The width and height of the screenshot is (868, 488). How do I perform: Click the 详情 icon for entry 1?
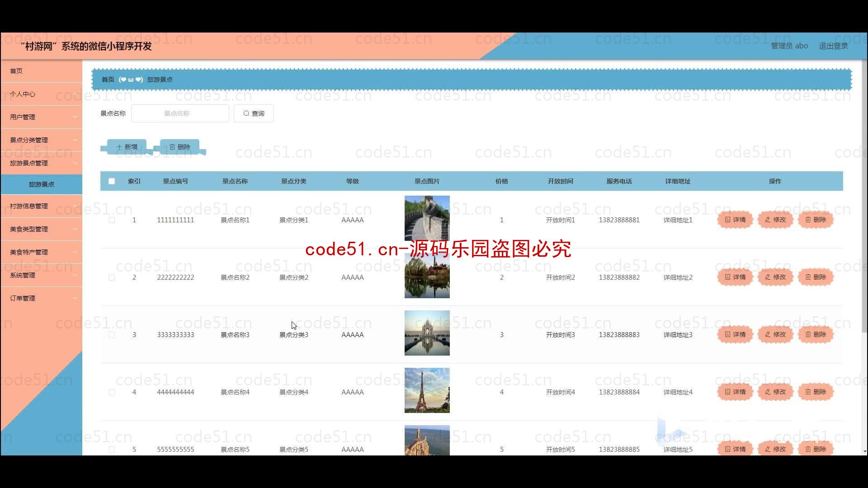735,219
